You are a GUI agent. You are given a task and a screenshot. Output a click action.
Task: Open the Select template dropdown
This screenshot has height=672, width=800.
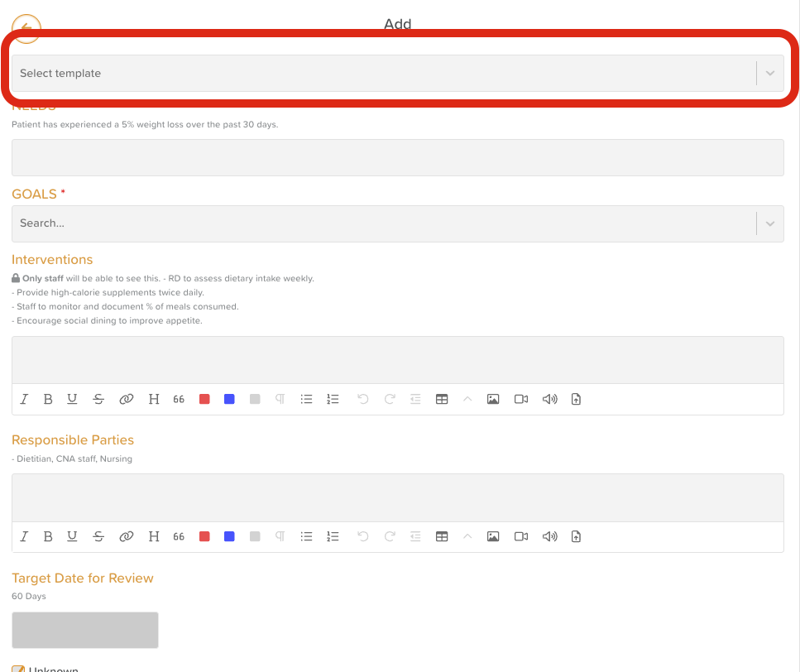point(397,74)
